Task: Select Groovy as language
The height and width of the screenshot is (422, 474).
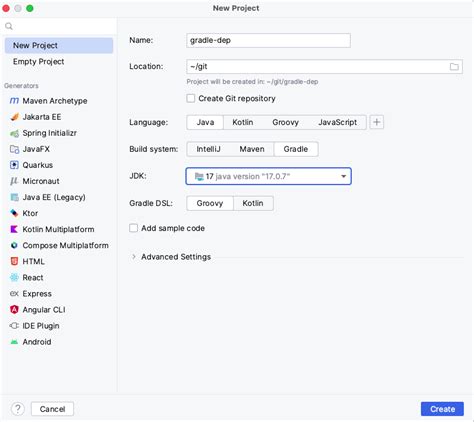Action: (x=285, y=122)
